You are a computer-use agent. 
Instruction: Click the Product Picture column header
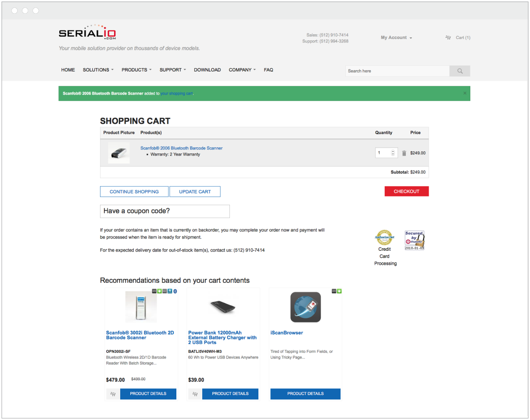click(119, 132)
